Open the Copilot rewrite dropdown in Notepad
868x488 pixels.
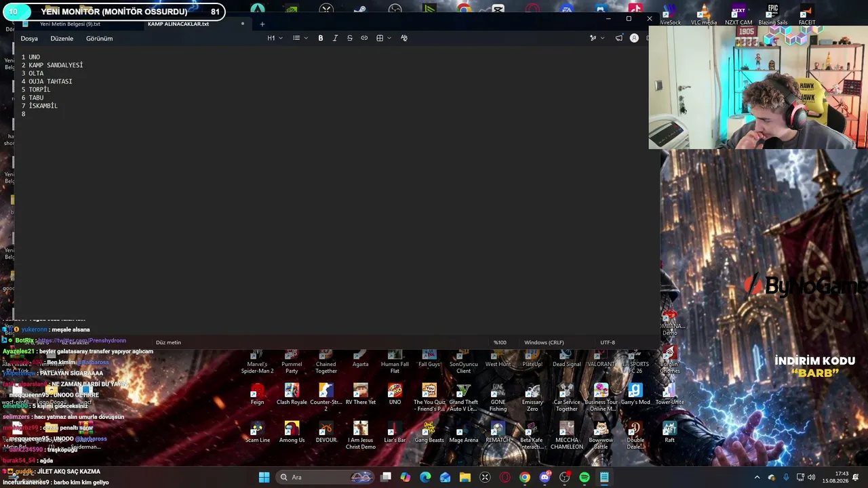(x=596, y=38)
